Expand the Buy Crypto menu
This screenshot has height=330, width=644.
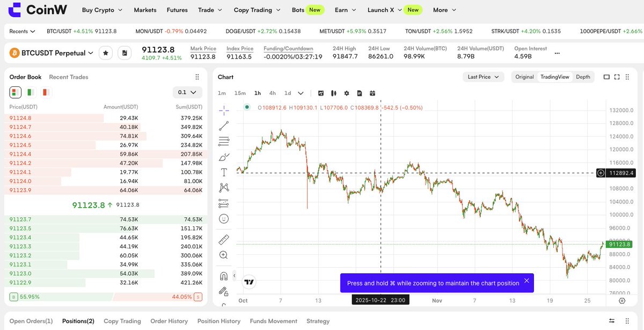click(x=102, y=10)
